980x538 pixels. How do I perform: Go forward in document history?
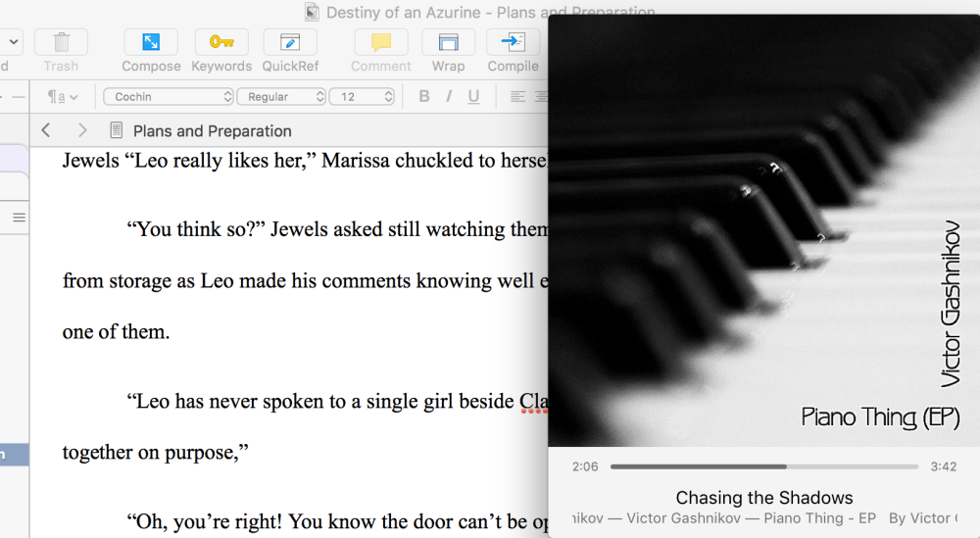[x=82, y=130]
